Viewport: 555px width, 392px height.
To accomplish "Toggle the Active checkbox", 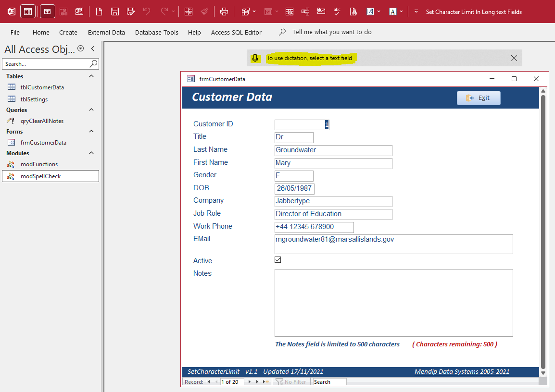I will point(278,260).
